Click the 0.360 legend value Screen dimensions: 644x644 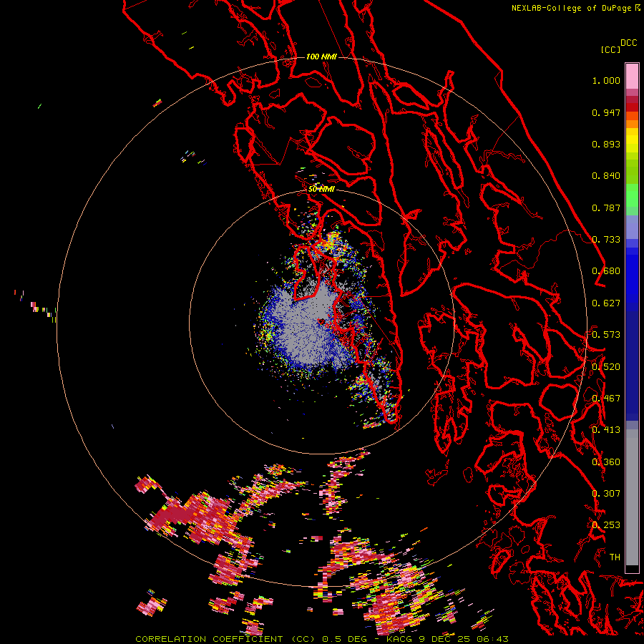pos(606,462)
